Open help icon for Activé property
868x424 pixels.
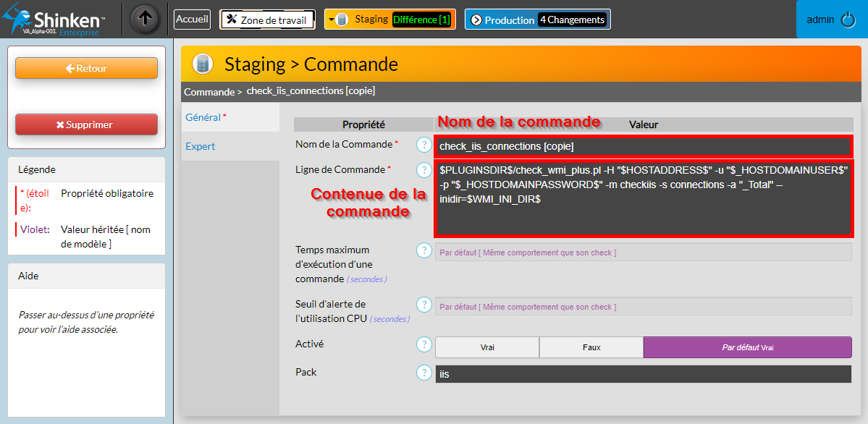point(424,345)
